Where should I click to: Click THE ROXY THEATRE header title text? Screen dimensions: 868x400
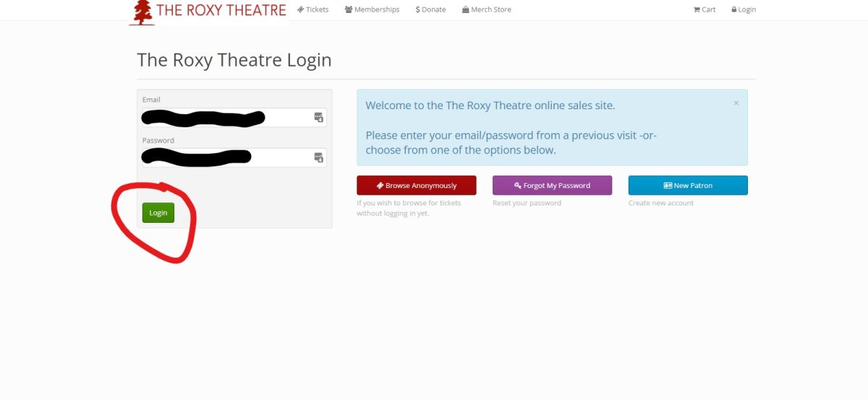click(x=221, y=10)
